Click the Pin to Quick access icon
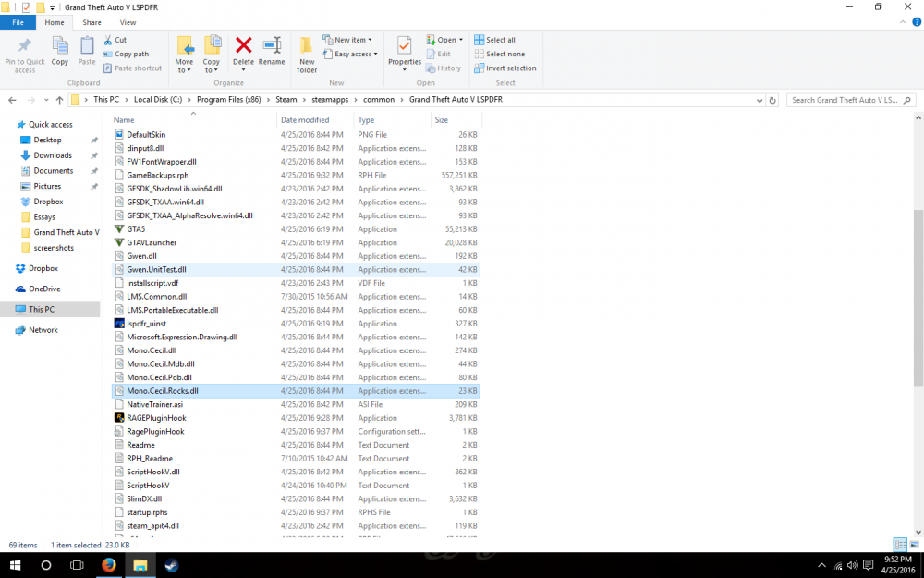 pos(24,45)
